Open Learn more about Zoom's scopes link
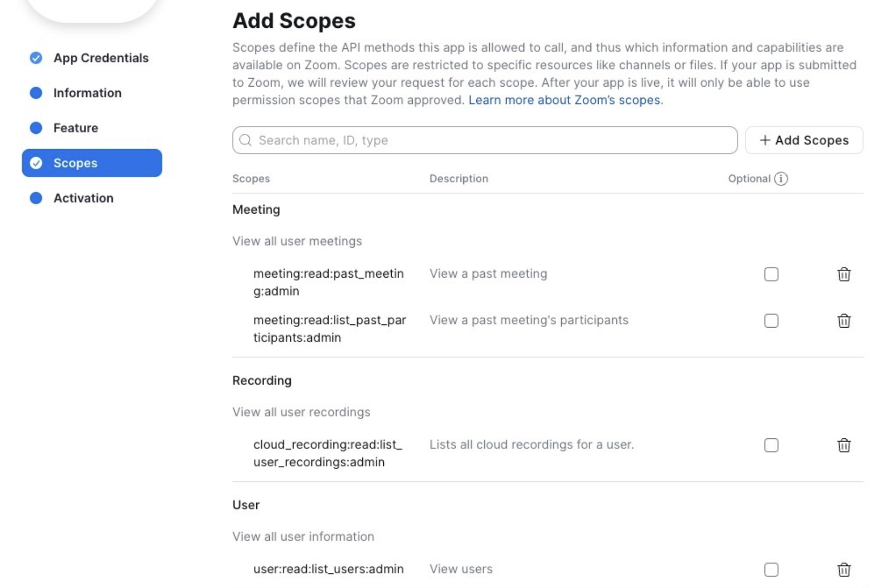The height and width of the screenshot is (588, 880). click(564, 100)
